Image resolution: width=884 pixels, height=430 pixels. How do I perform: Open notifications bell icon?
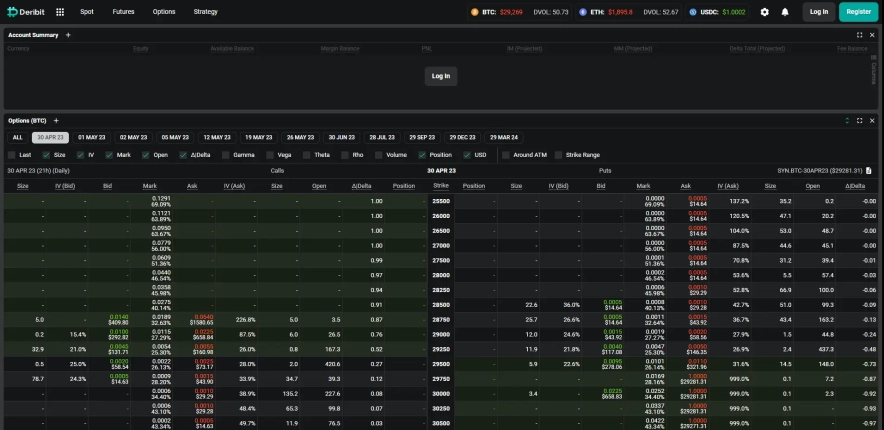(x=785, y=12)
